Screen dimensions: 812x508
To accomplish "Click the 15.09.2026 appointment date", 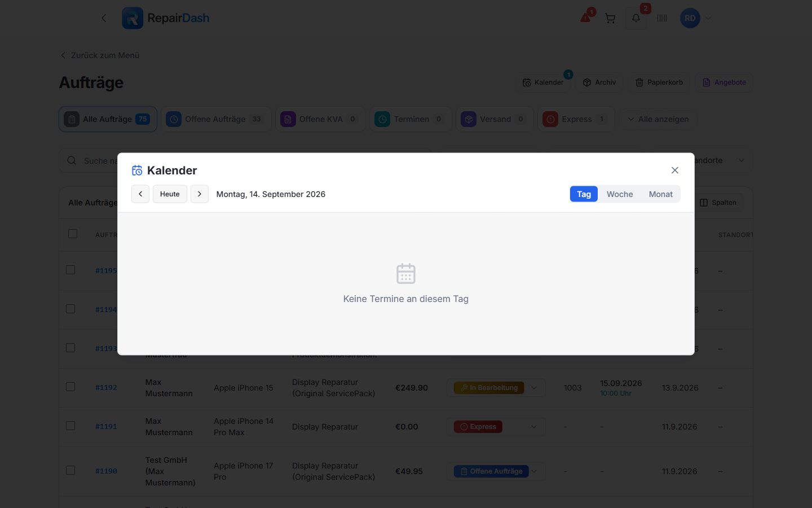I will point(621,383).
